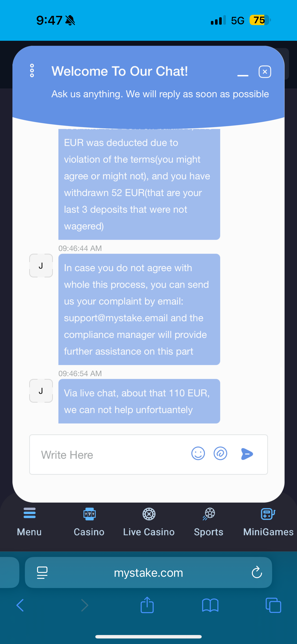This screenshot has width=297, height=644.
Task: Open the chat options three-dot menu
Action: 32,71
